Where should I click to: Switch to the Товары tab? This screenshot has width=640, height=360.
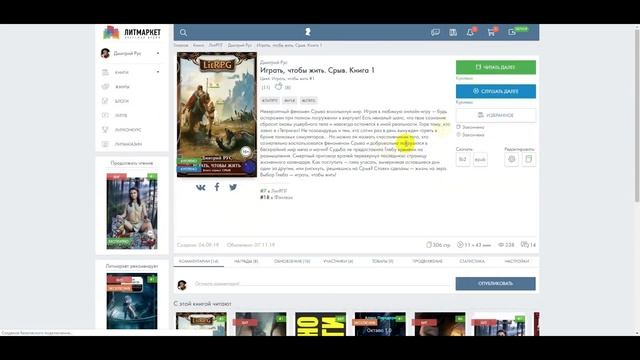382,261
